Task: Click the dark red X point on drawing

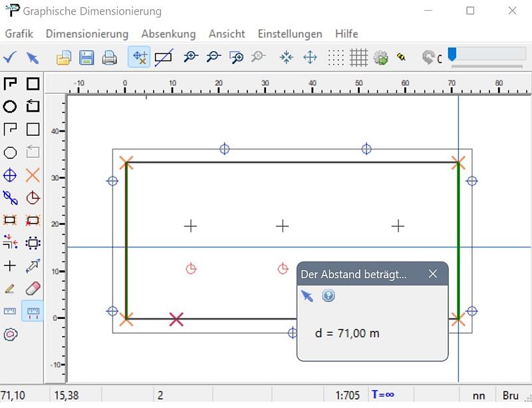Action: [x=176, y=319]
